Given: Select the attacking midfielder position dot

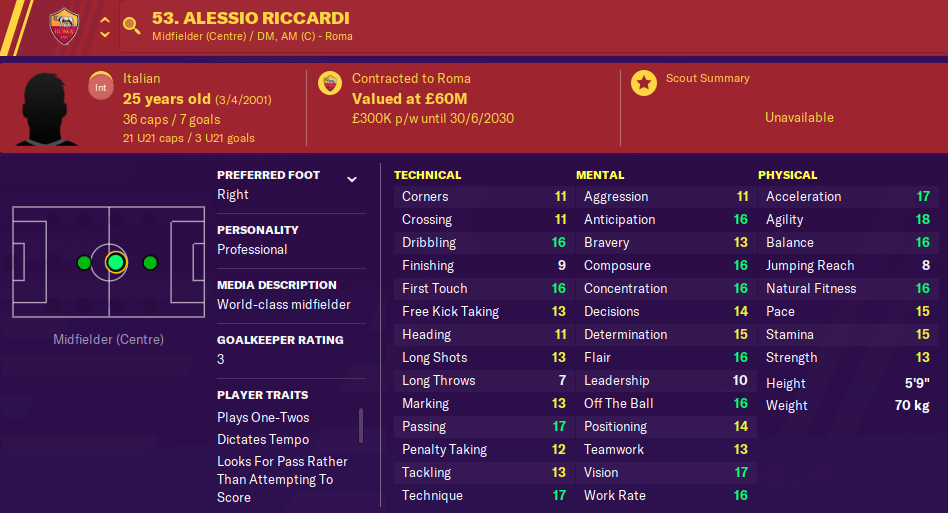Looking at the screenshot, I should point(150,263).
